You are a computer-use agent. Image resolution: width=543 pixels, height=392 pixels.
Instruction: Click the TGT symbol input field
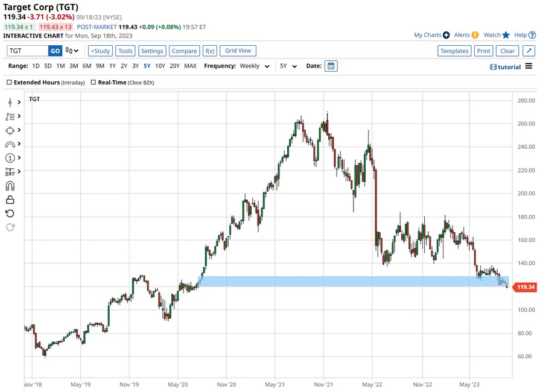tap(27, 51)
